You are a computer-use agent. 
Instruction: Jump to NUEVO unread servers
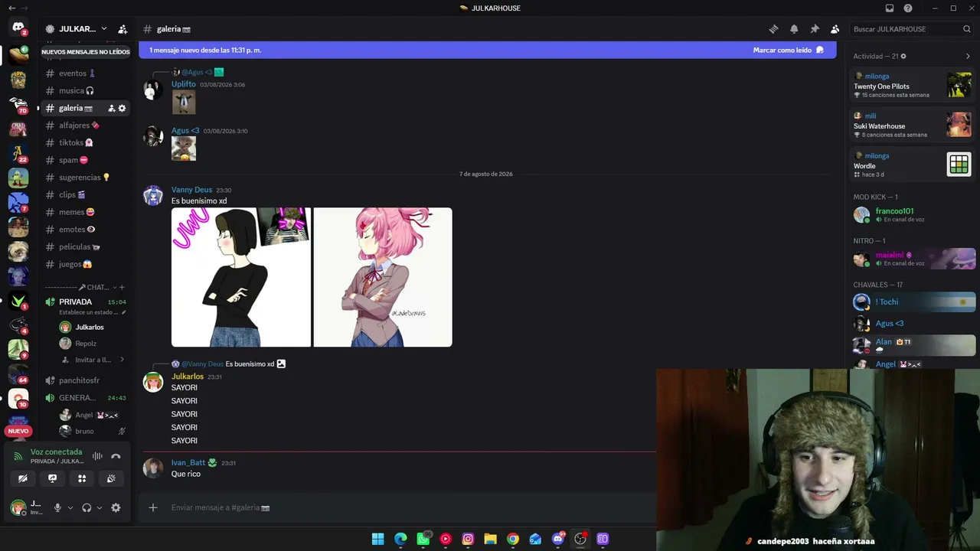(x=18, y=431)
